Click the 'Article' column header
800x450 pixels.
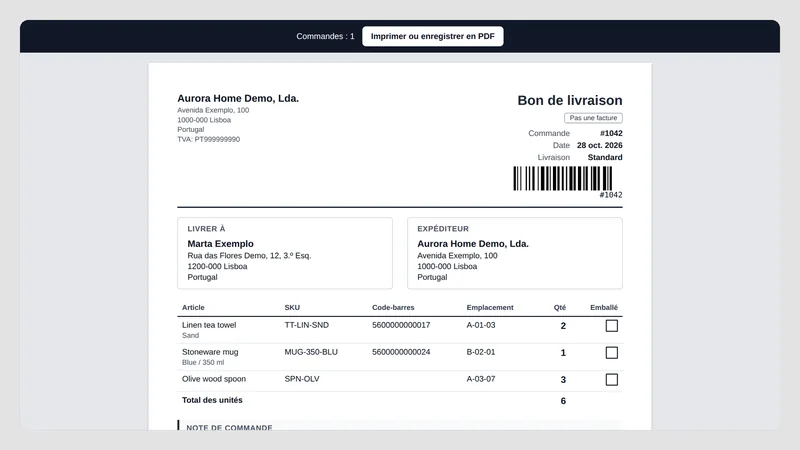(x=193, y=308)
